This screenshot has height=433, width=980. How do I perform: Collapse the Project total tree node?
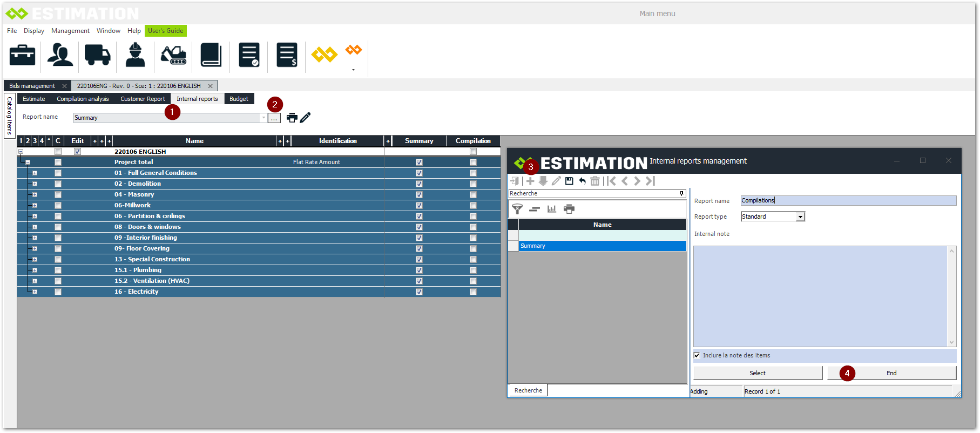28,162
